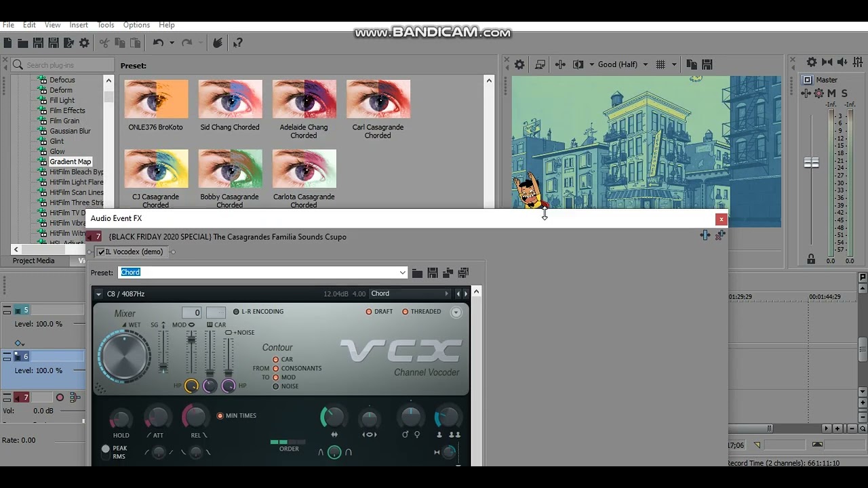The width and height of the screenshot is (868, 488).
Task: Click the New project icon in toolbar
Action: pyautogui.click(x=7, y=43)
